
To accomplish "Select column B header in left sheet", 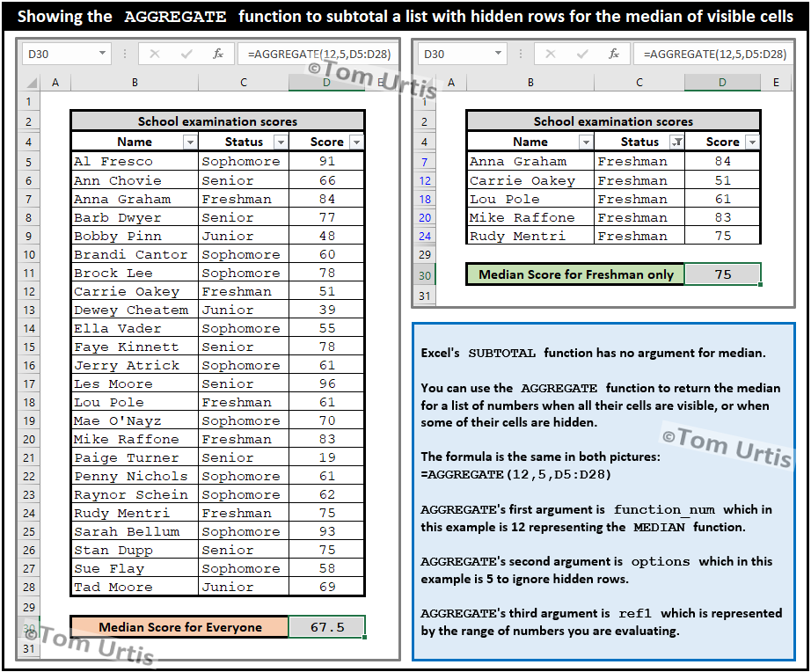I will tap(135, 83).
